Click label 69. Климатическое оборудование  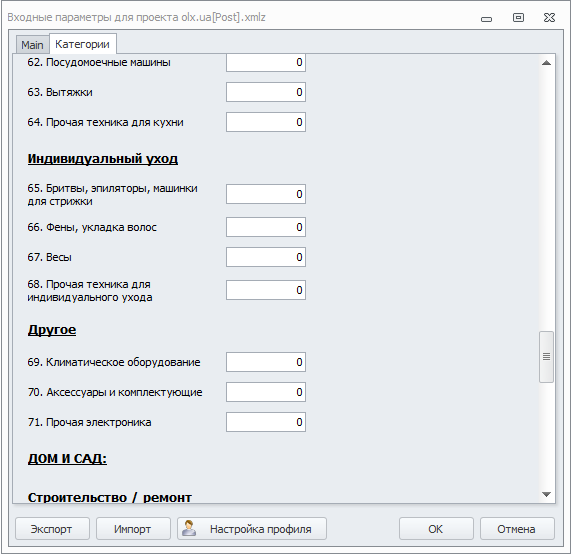[x=114, y=362]
